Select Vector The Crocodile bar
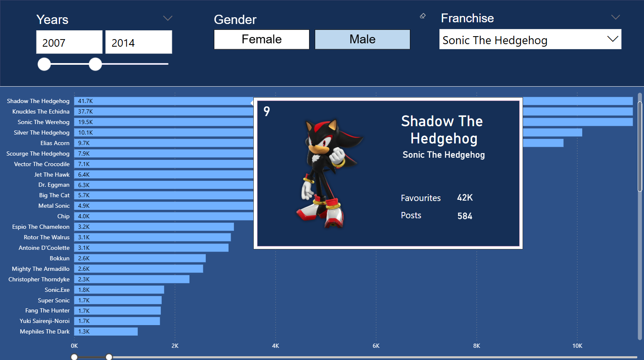The height and width of the screenshot is (360, 644). 164,164
